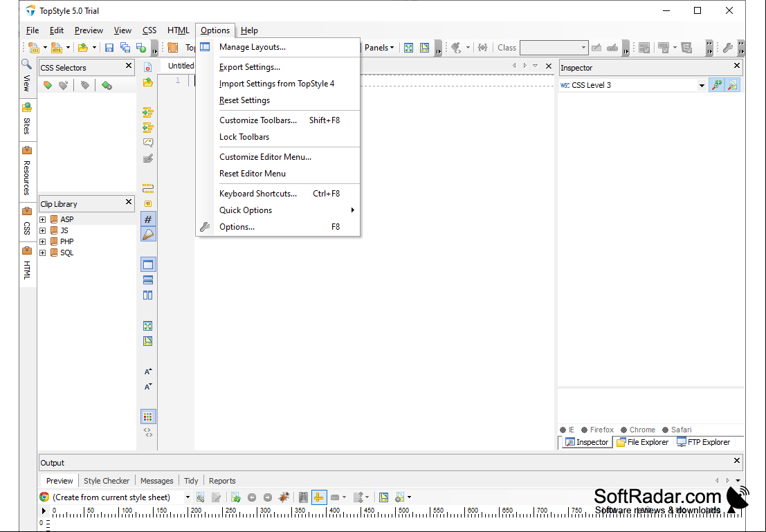Click the New HTML document icon
766x532 pixels.
coord(57,47)
